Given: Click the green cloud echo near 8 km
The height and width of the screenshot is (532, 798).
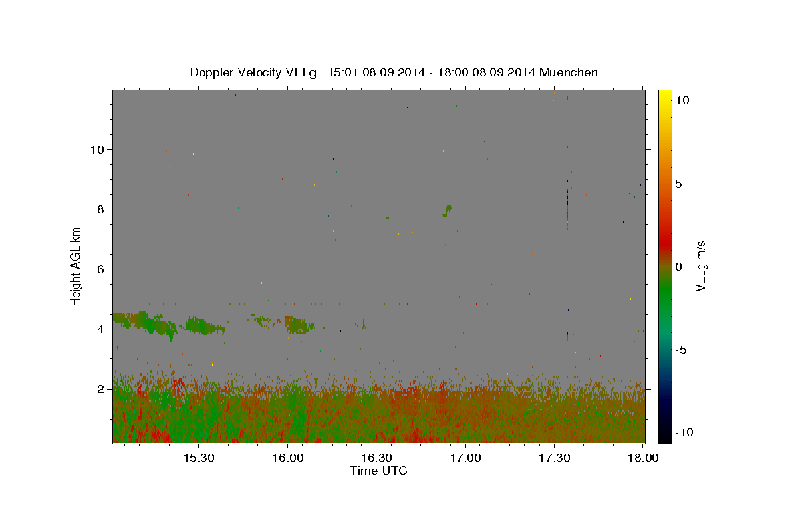Looking at the screenshot, I should [448, 211].
